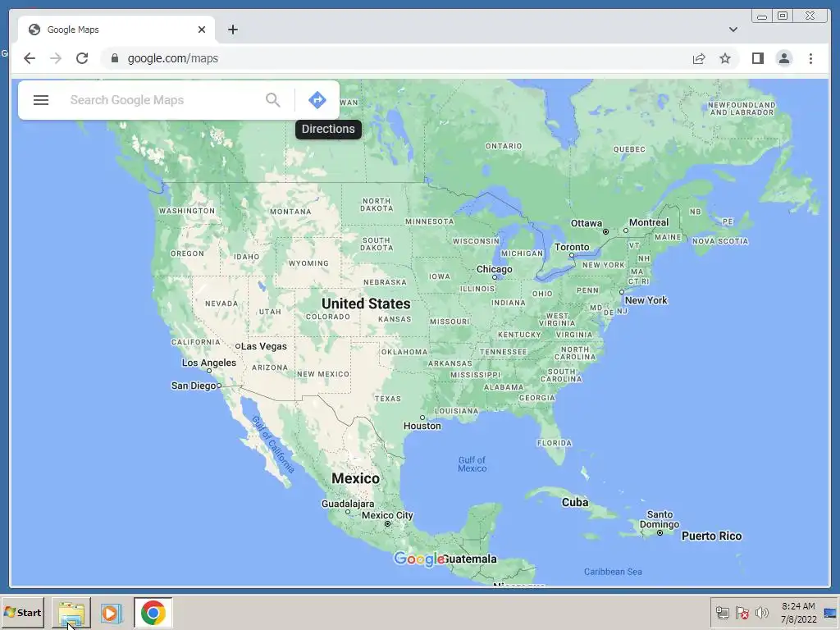Bookmark this page with the star
The width and height of the screenshot is (840, 630).
coord(725,58)
